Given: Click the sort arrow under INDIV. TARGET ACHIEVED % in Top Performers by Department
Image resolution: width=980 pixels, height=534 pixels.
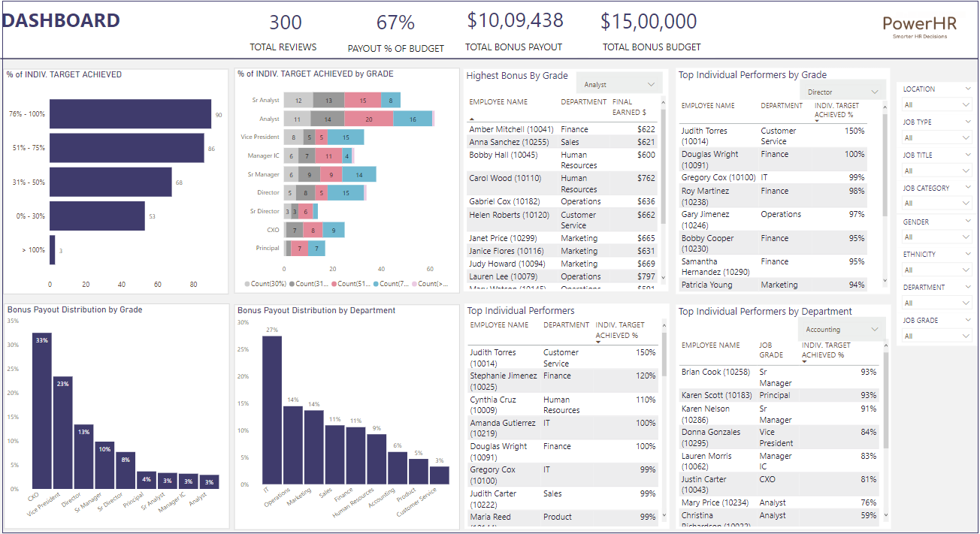Looking at the screenshot, I should tap(805, 361).
